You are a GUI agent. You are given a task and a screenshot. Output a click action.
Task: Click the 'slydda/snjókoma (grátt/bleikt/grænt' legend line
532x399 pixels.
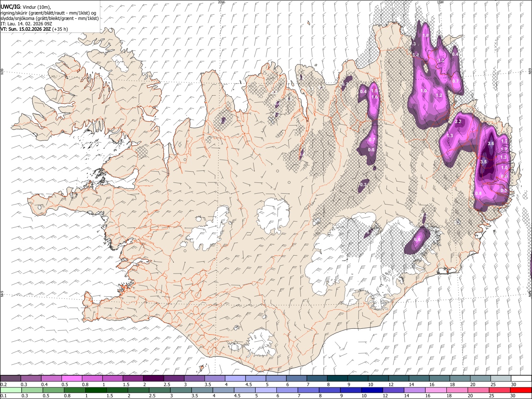click(49, 18)
